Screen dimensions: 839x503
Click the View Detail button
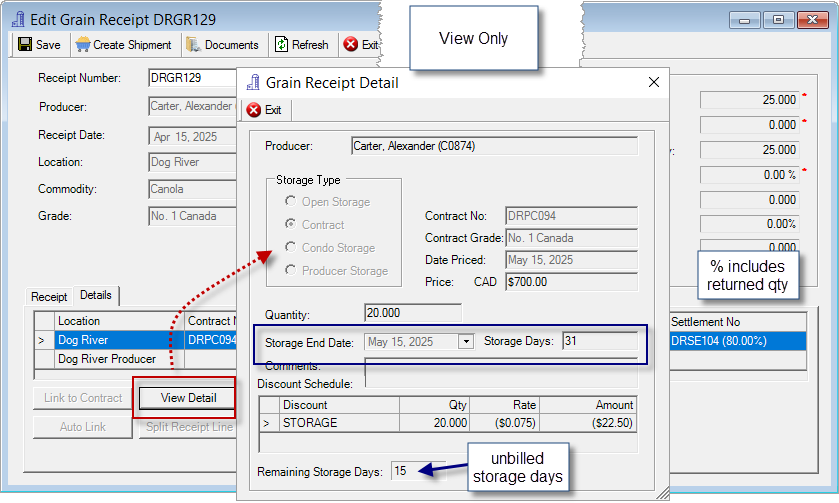click(x=185, y=398)
